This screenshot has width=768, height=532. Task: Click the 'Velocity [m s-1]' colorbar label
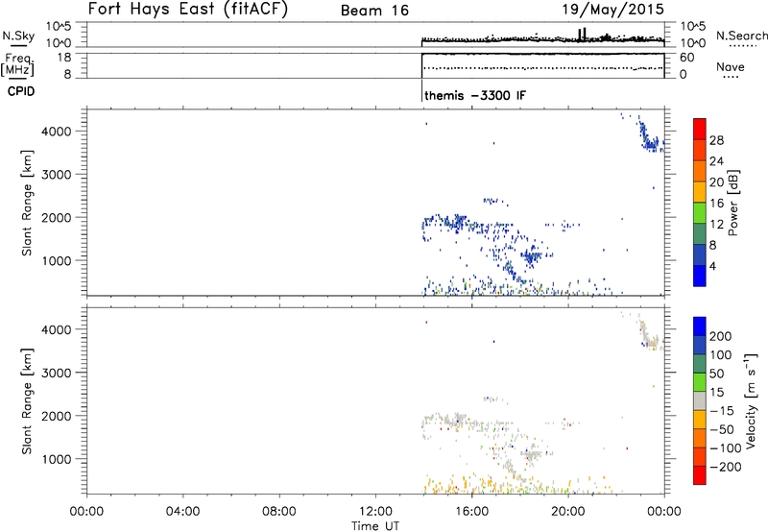[750, 400]
